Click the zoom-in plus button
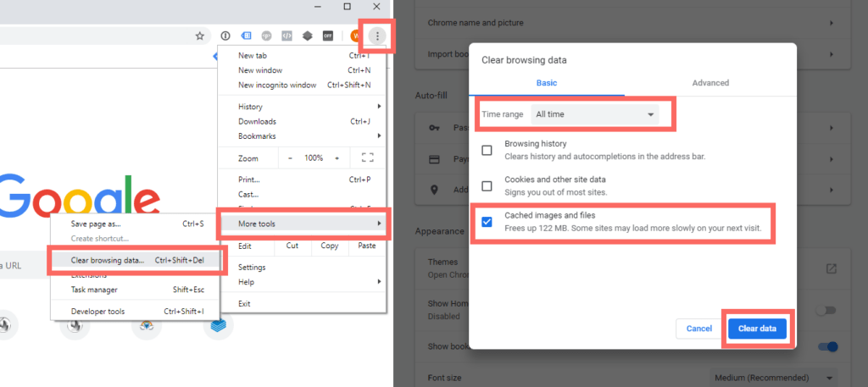 coord(337,158)
